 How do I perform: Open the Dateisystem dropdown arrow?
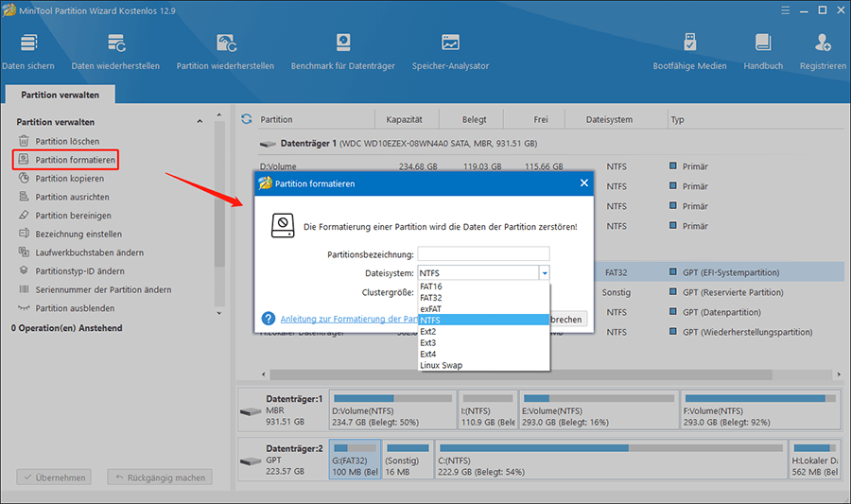point(545,273)
